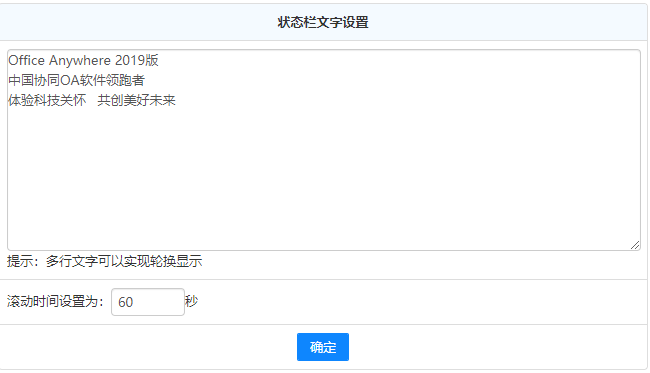Click the '秒' unit label
This screenshot has width=650, height=373.
[x=191, y=301]
